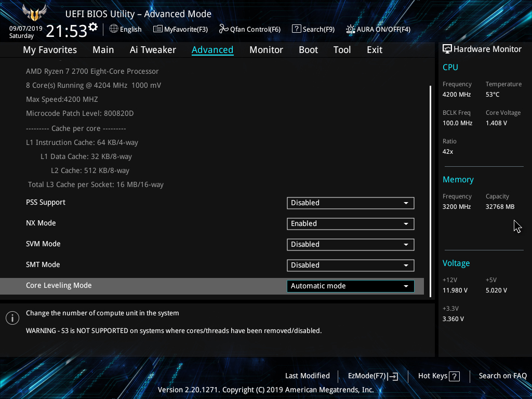Switch to the Monitor tab
532x399 pixels.
[266, 50]
